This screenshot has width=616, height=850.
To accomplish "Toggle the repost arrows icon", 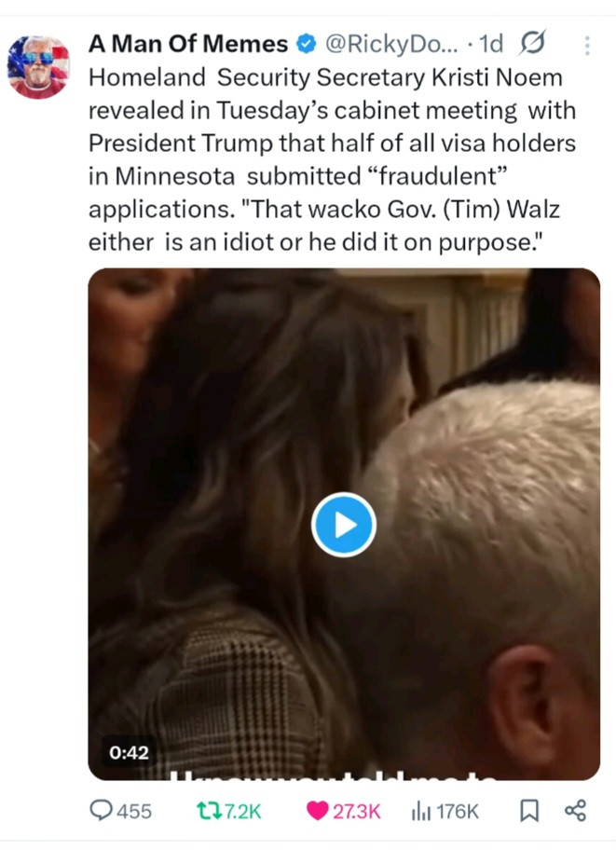I will coord(208,812).
